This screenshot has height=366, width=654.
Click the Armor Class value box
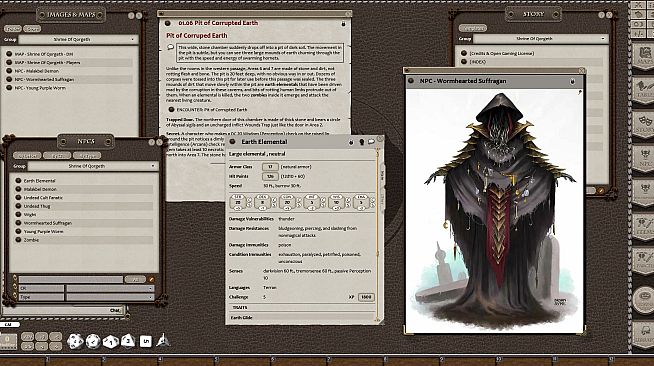point(270,167)
